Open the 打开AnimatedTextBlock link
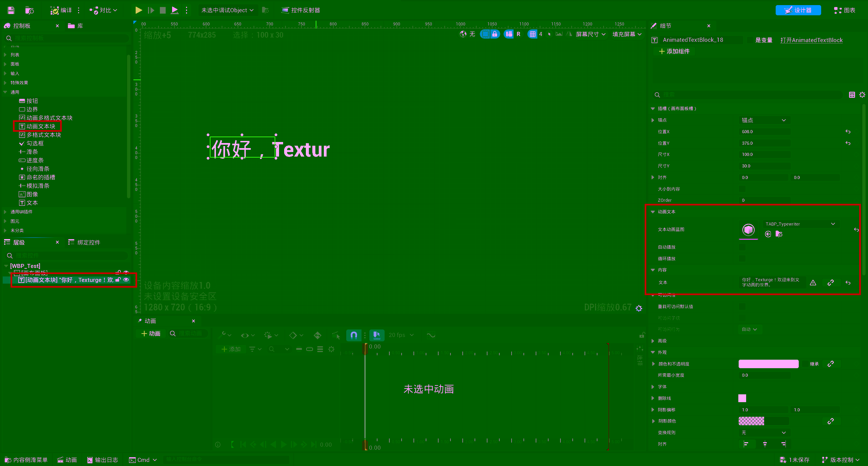Screen dimensions: 868x466 [811, 40]
